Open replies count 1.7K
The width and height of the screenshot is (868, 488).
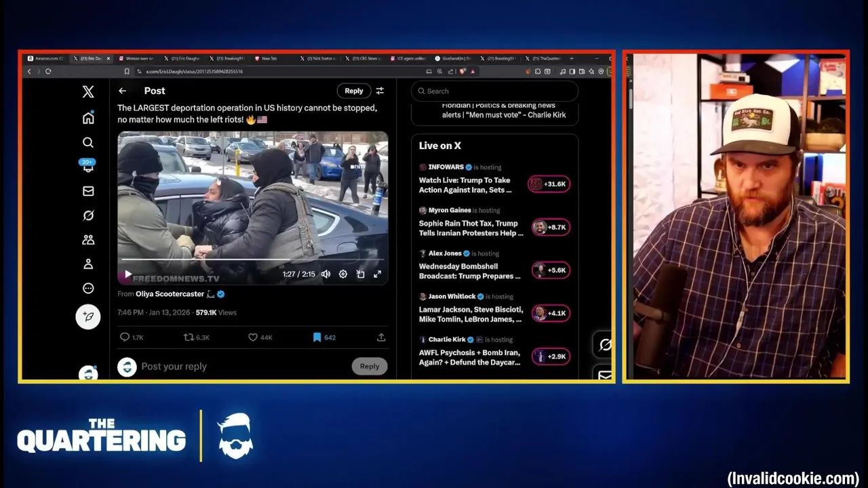tap(132, 338)
